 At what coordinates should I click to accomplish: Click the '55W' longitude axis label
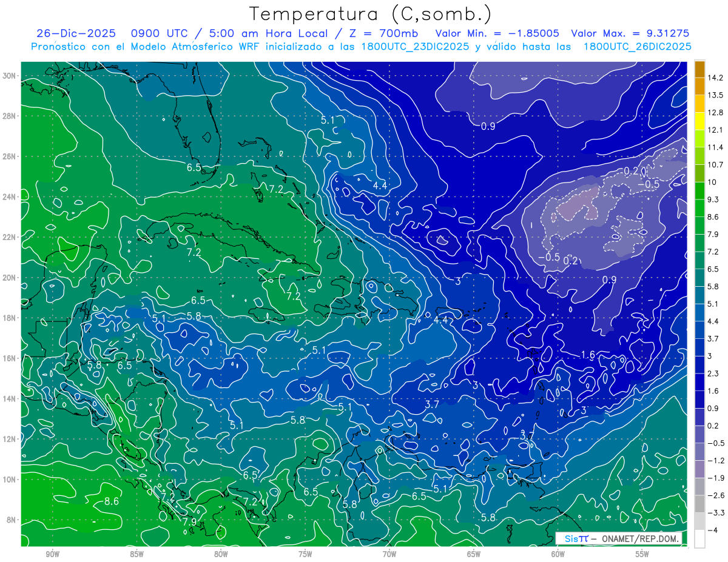pos(642,555)
